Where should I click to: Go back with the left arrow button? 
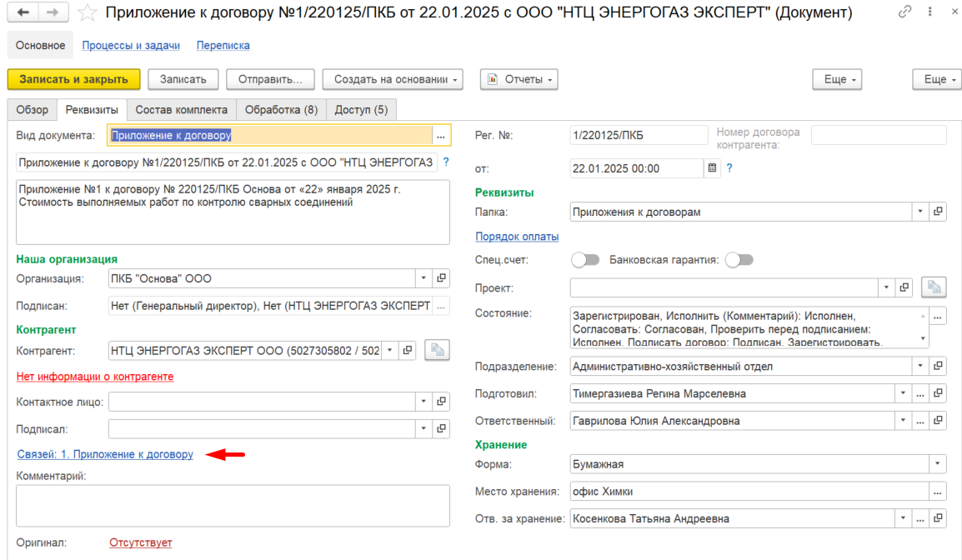tap(23, 12)
